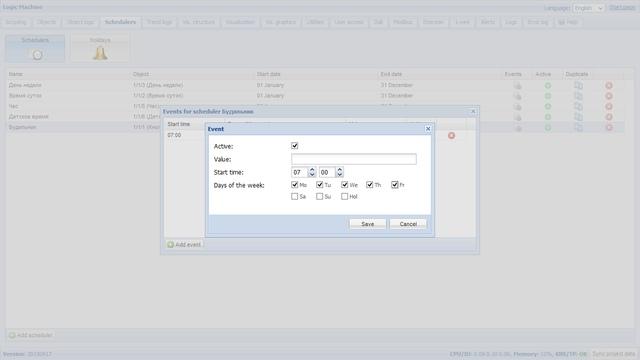The width and height of the screenshot is (640, 360).
Task: Switch to the Objects tab
Action: tap(46, 22)
